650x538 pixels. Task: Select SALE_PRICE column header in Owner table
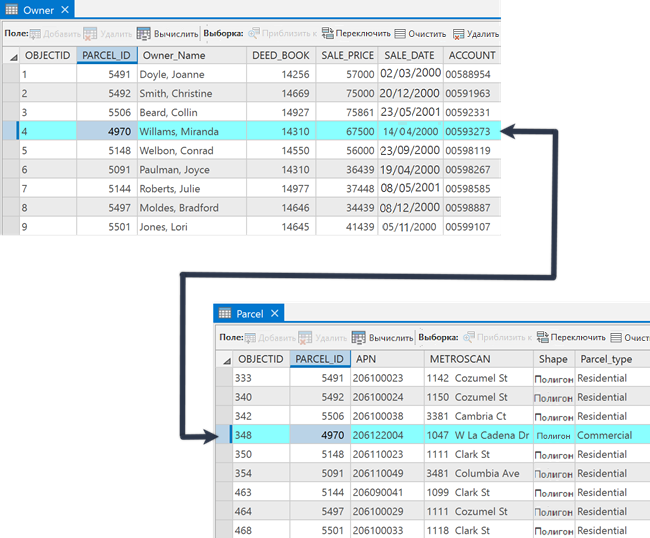346,56
